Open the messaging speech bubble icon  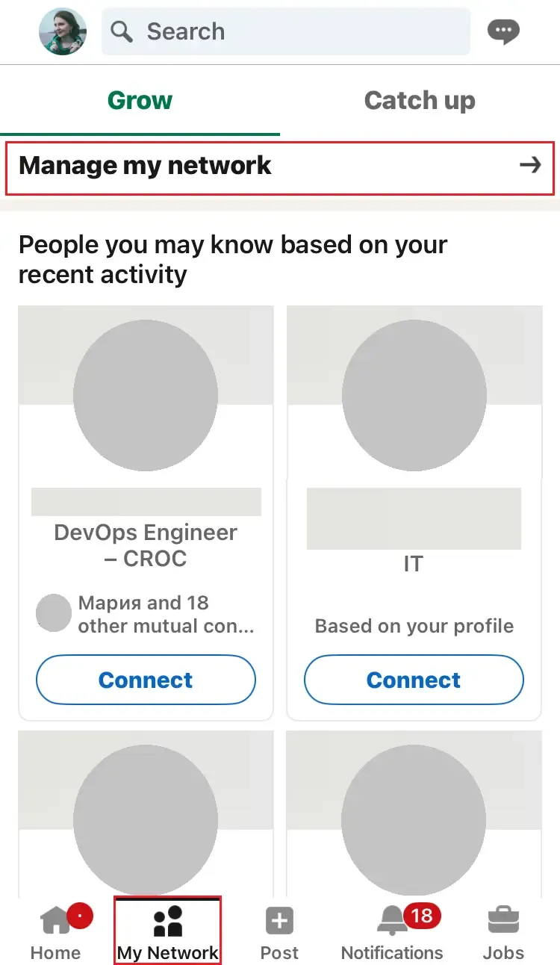coord(503,31)
